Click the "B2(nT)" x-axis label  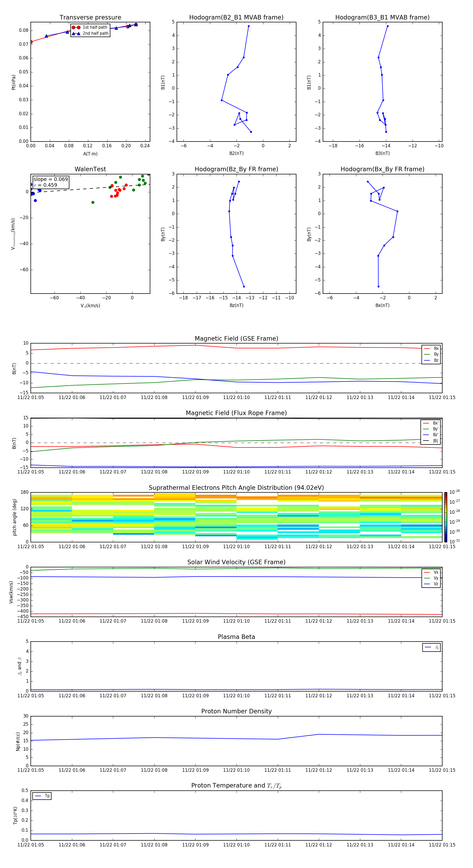tap(236, 153)
